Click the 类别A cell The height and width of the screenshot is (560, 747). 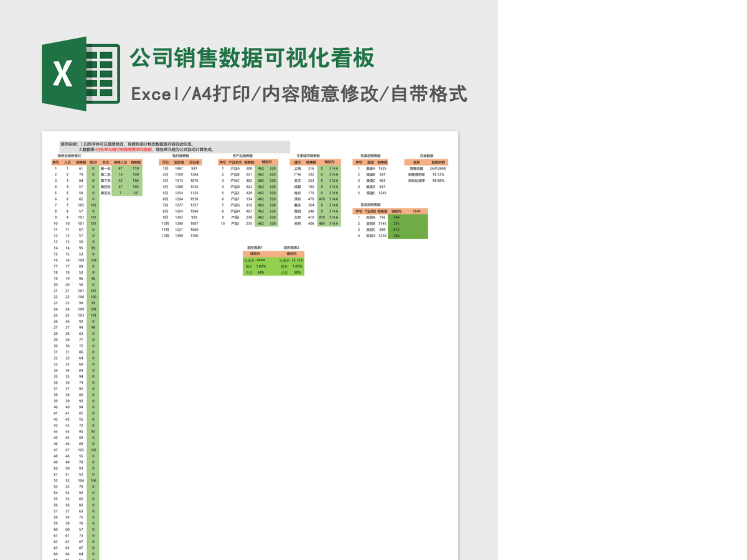[x=370, y=217]
